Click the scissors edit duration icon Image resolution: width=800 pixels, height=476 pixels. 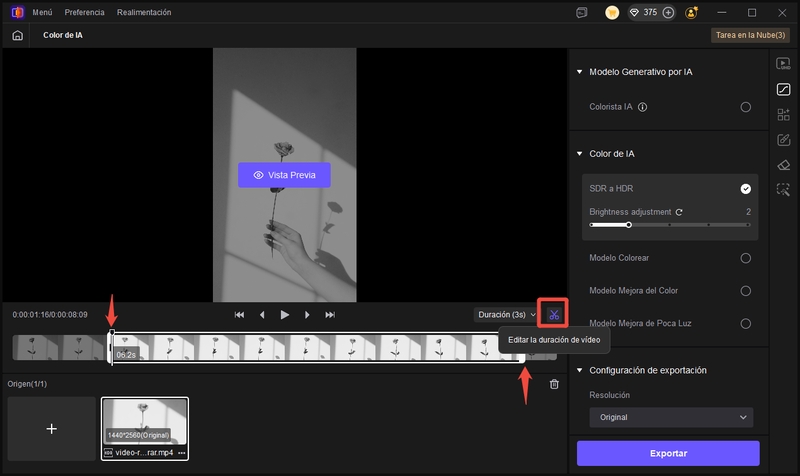coord(554,315)
